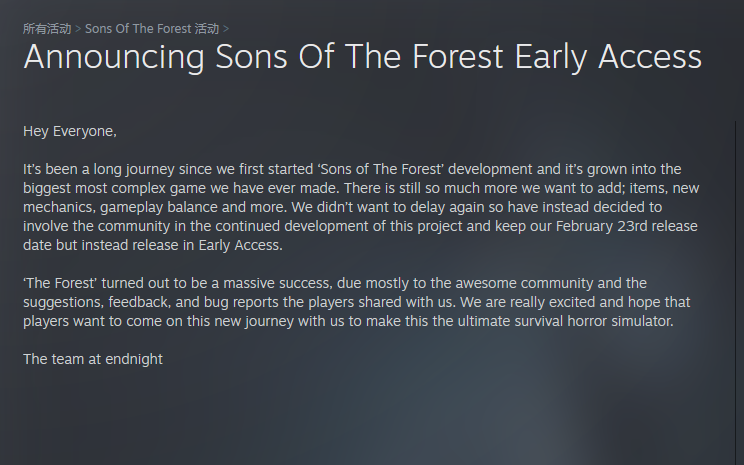Click The team at endnight signature
Image resolution: width=744 pixels, height=465 pixels.
coord(92,359)
